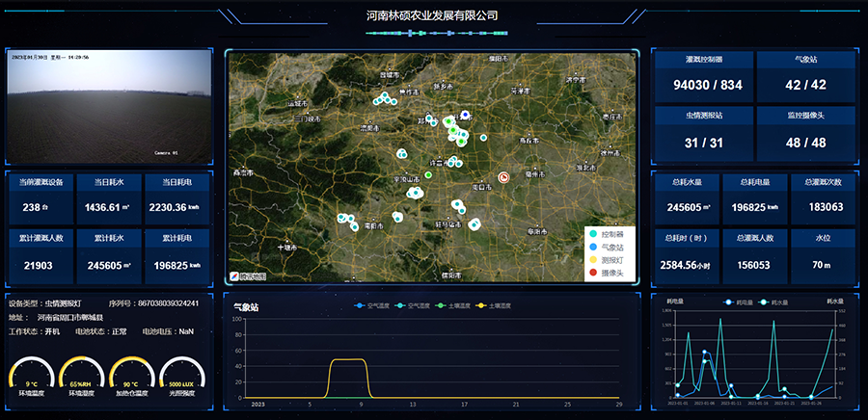
Task: Select the 虫情测报站 31 / 31 panel
Action: [x=704, y=130]
